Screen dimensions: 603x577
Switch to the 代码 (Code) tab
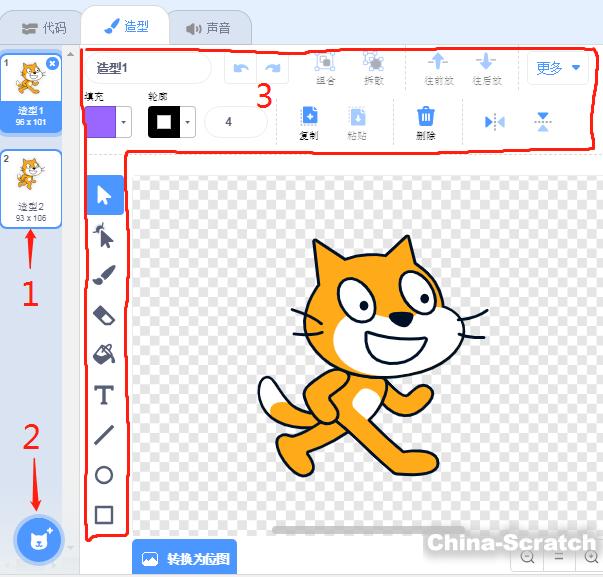(42, 27)
